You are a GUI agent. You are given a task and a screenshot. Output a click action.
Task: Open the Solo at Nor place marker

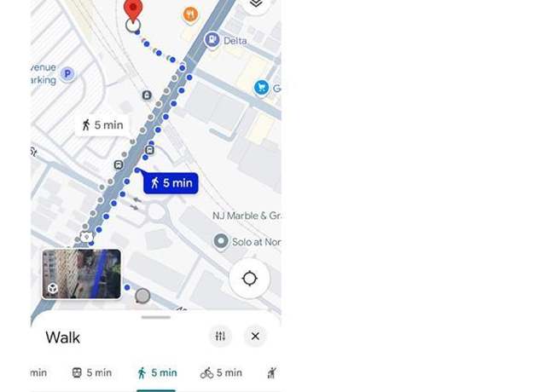[x=220, y=241]
